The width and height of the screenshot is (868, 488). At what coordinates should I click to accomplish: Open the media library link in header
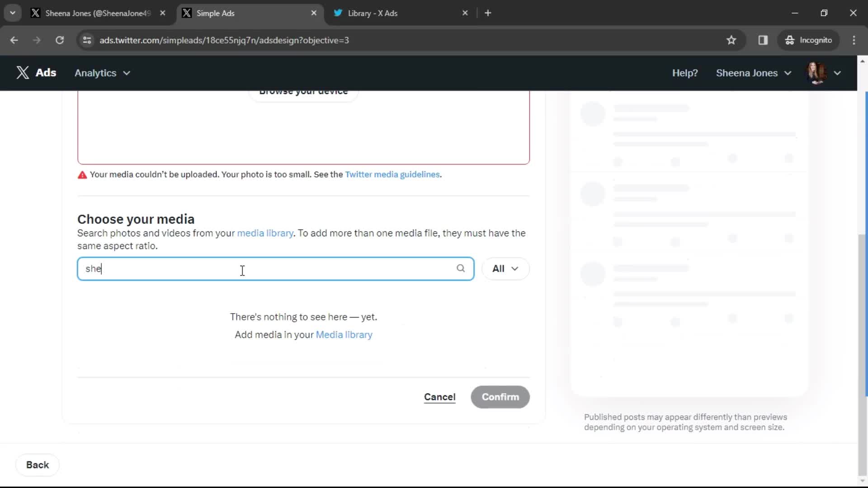(x=265, y=233)
